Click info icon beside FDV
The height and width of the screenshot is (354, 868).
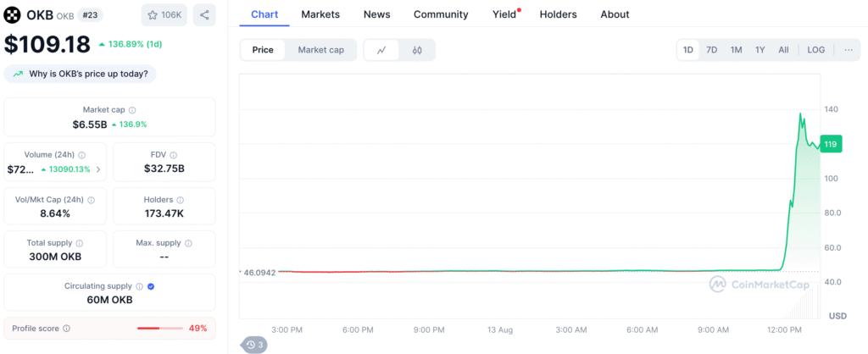pos(174,155)
